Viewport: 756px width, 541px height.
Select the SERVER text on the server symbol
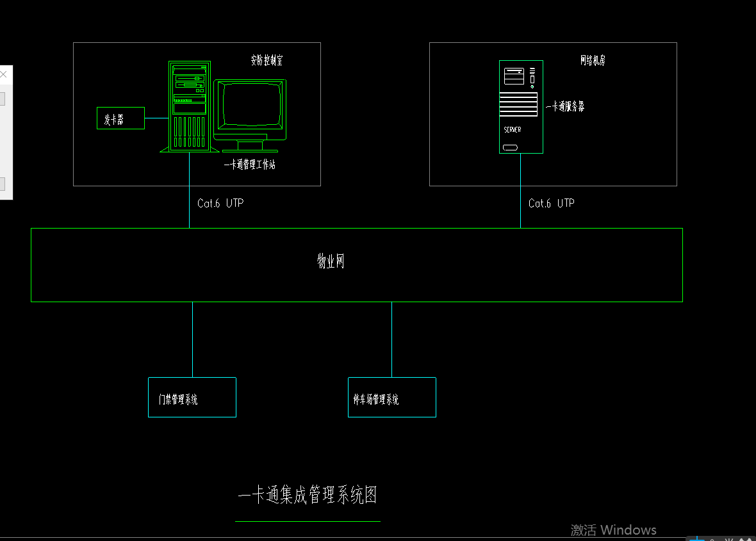coord(513,129)
